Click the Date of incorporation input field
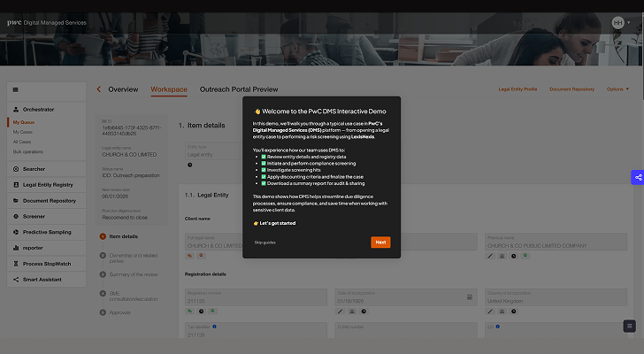 click(406, 297)
